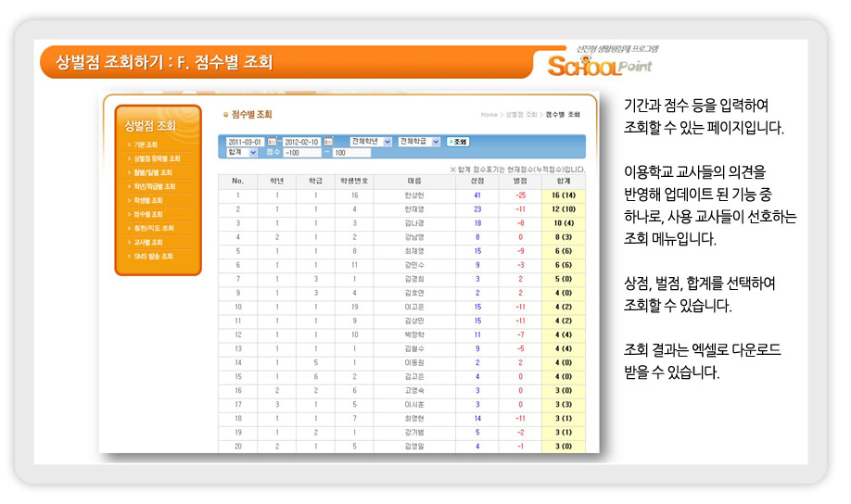The width and height of the screenshot is (851, 504).
Task: Click the SchoolPoint logo
Action: point(598,63)
